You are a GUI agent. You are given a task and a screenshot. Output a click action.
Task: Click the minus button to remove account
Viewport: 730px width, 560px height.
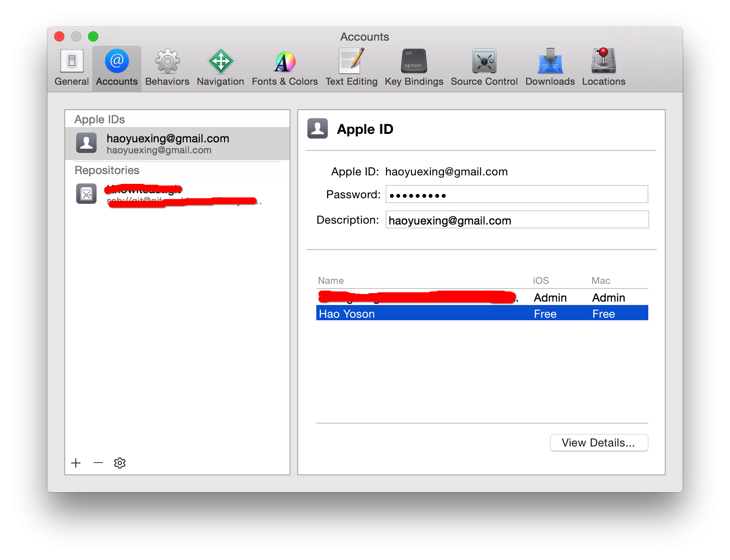[x=98, y=463]
